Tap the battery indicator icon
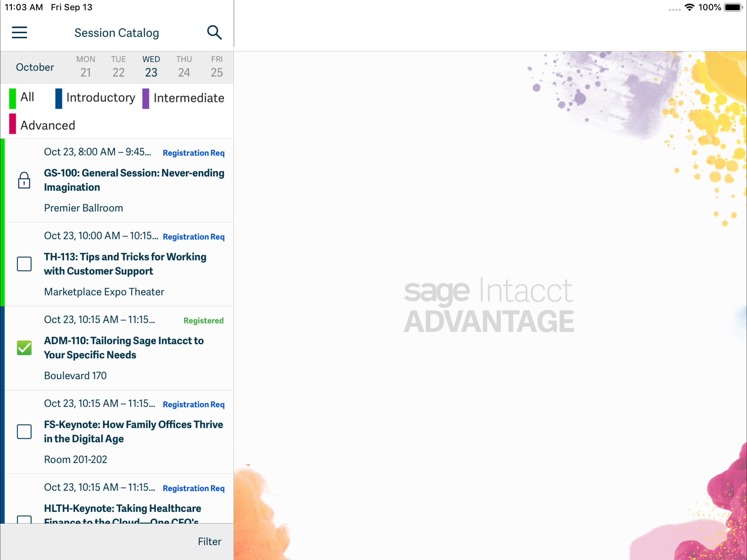Image resolution: width=747 pixels, height=560 pixels. (734, 7)
